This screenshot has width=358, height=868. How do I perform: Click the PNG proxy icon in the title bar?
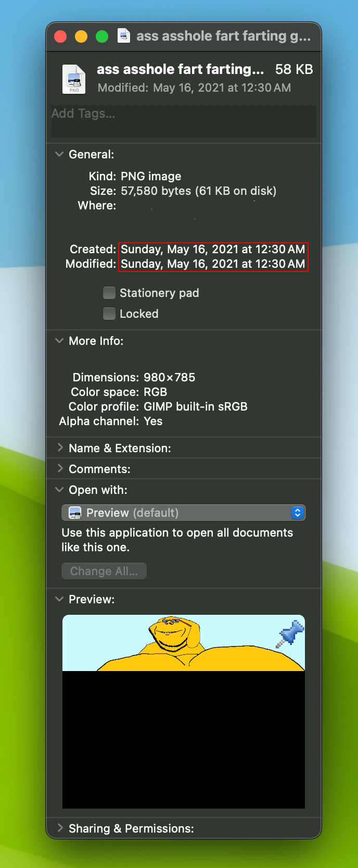tap(124, 36)
